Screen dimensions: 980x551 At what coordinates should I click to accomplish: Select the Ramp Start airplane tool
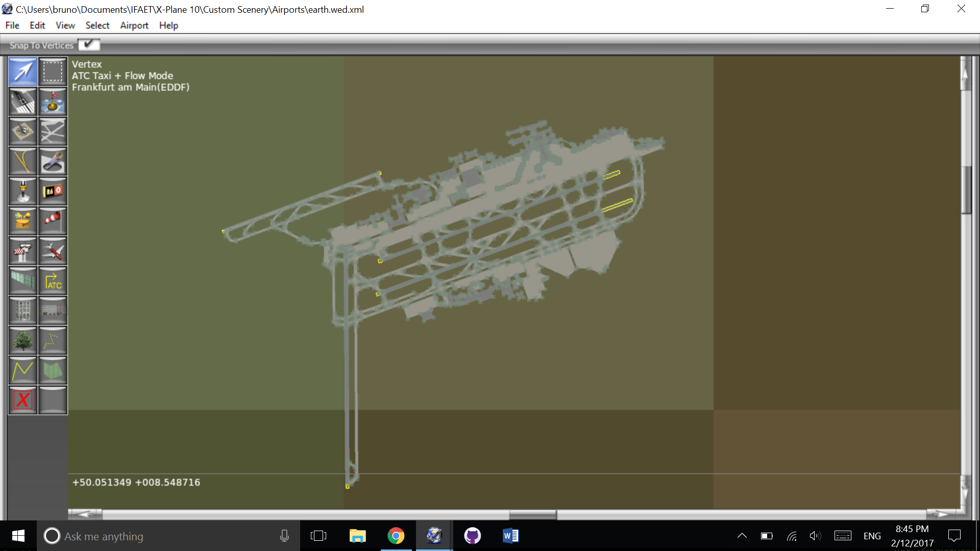(53, 251)
